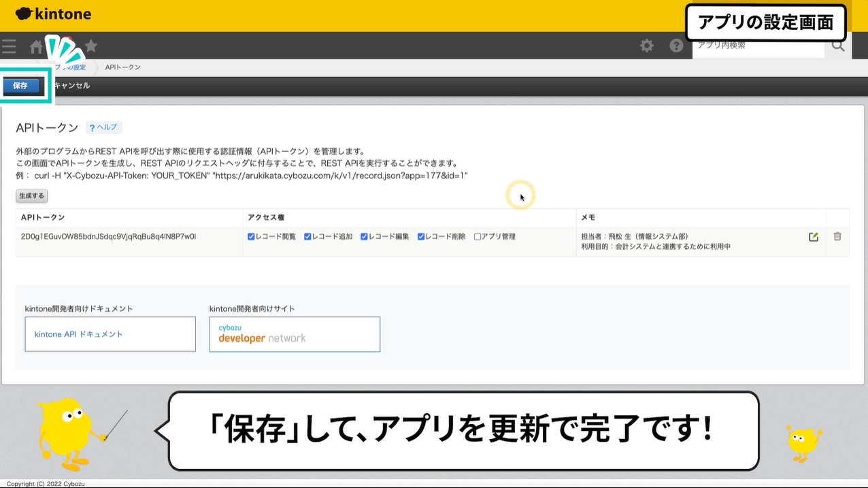Select the token string 2D0g1EGuvOW85bdn...

coord(109,237)
